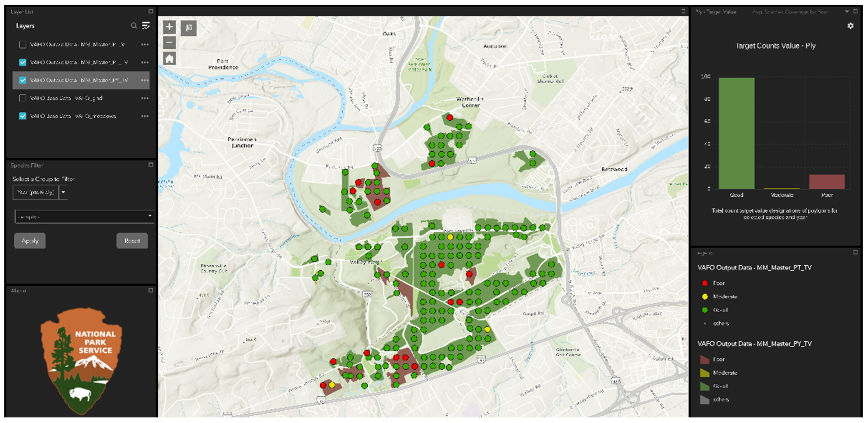Turn on VAFO Base Data grid layer

[23, 98]
